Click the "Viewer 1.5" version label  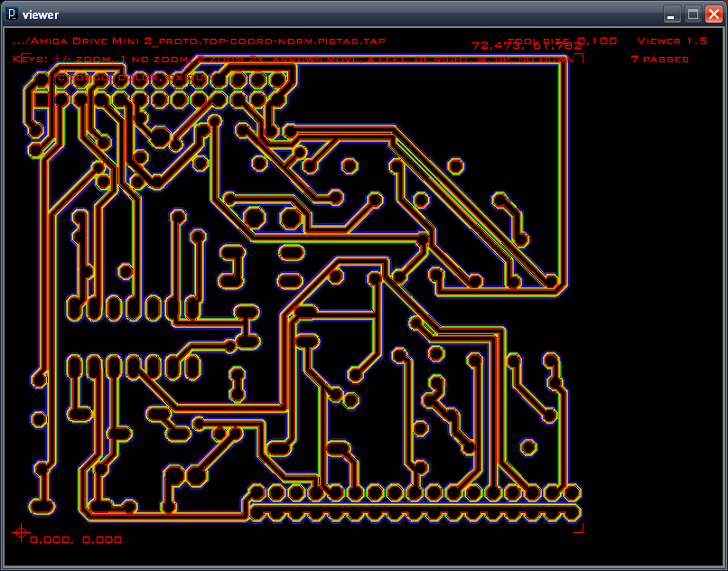pyautogui.click(x=672, y=41)
